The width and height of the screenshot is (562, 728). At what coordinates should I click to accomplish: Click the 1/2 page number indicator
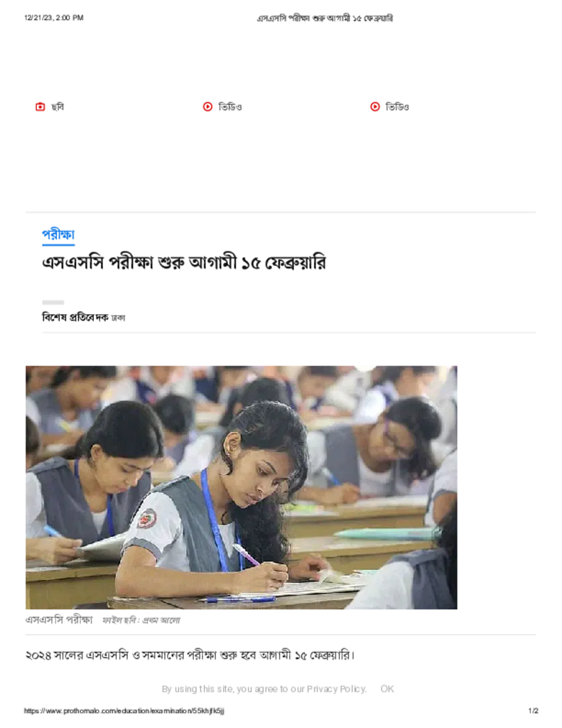[x=534, y=711]
